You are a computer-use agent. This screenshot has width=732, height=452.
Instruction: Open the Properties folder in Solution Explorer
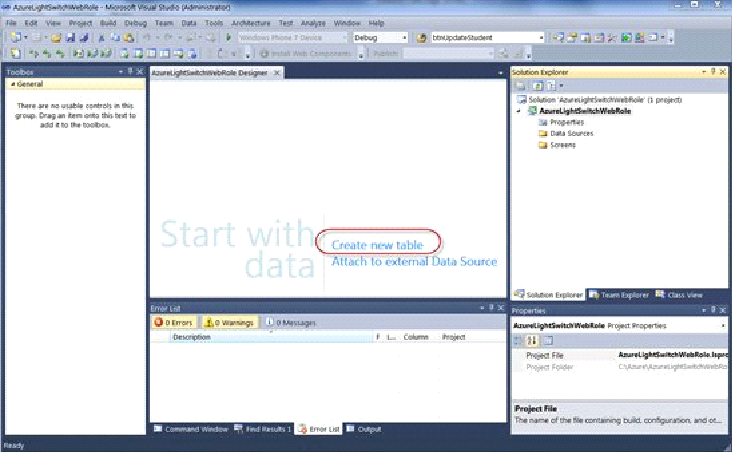click(566, 122)
